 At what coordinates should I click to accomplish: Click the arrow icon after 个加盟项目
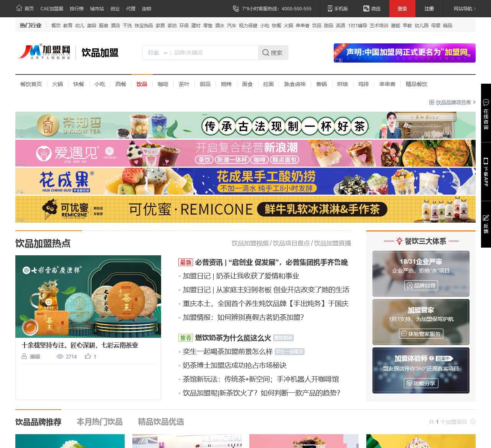(473, 422)
